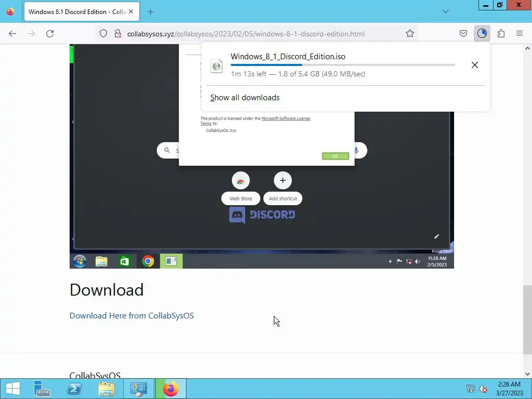This screenshot has width=532, height=399.
Task: Click the Windows_8_1_Discord_Edition.iso download entry
Action: pyautogui.click(x=345, y=65)
